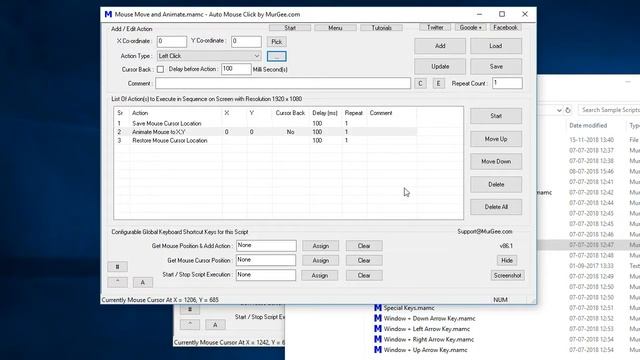Click the ^ button in front window
The height and width of the screenshot is (360, 640).
click(x=118, y=282)
